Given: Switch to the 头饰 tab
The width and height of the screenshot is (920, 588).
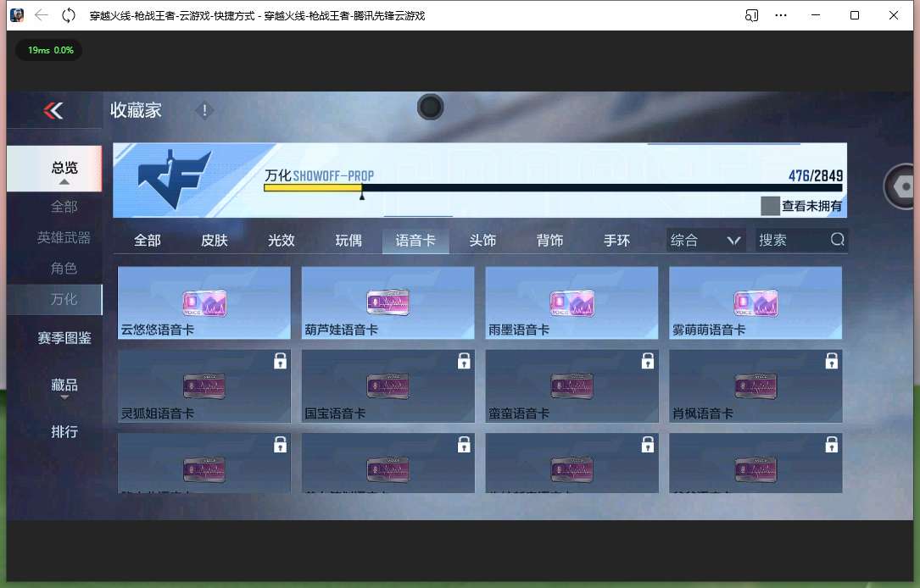Looking at the screenshot, I should pos(482,241).
